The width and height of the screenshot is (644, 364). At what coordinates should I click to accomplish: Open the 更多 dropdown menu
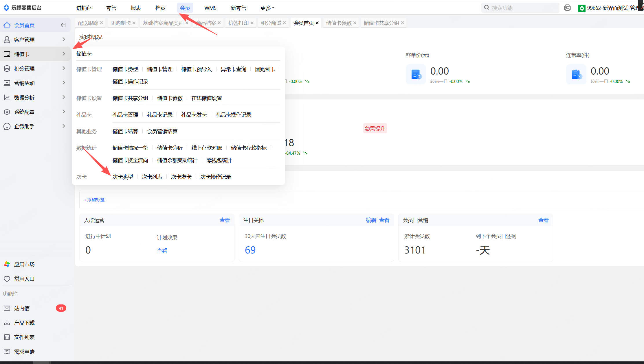click(x=267, y=8)
